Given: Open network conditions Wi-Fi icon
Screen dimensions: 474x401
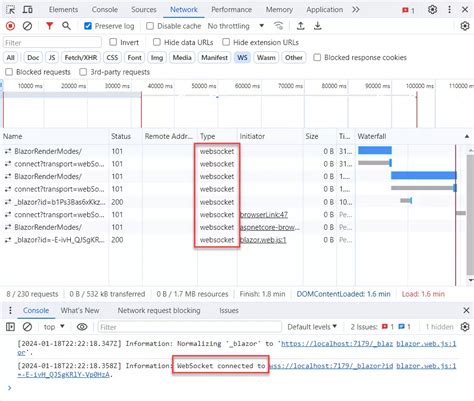Looking at the screenshot, I should point(278,26).
